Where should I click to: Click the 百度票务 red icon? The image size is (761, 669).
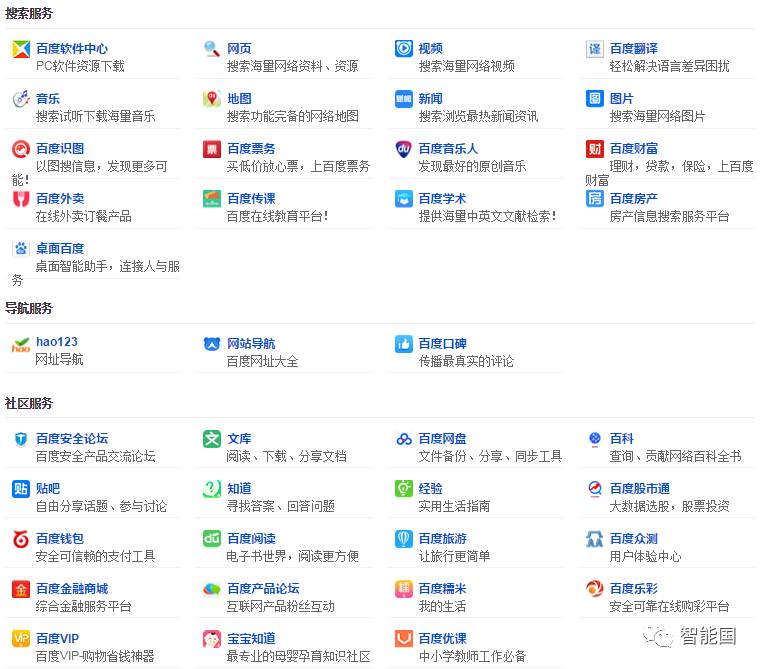pyautogui.click(x=212, y=149)
